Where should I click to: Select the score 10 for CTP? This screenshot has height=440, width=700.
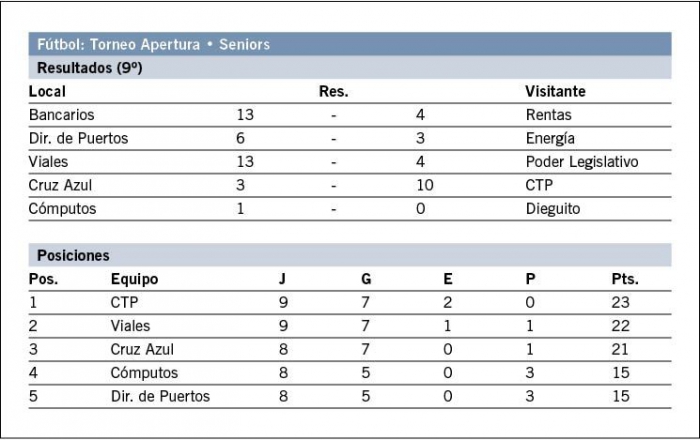tap(425, 185)
